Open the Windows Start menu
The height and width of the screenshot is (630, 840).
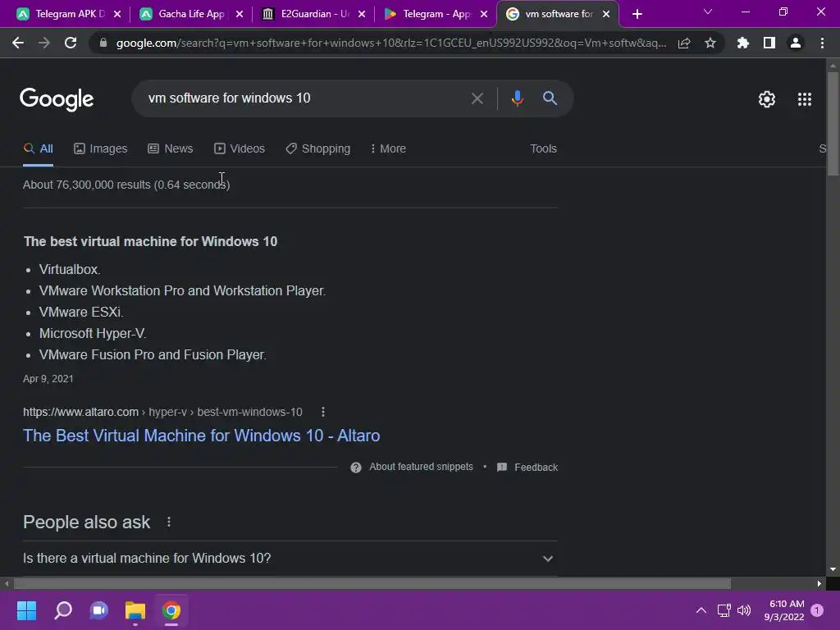(x=26, y=610)
